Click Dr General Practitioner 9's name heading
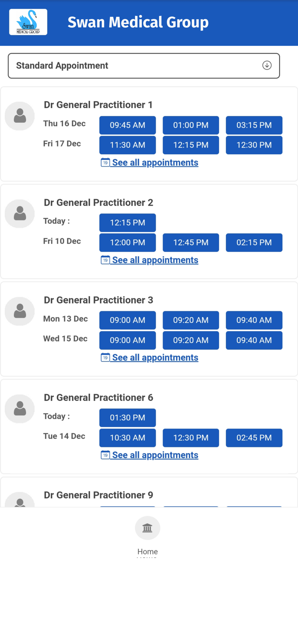The width and height of the screenshot is (298, 644). (x=98, y=495)
